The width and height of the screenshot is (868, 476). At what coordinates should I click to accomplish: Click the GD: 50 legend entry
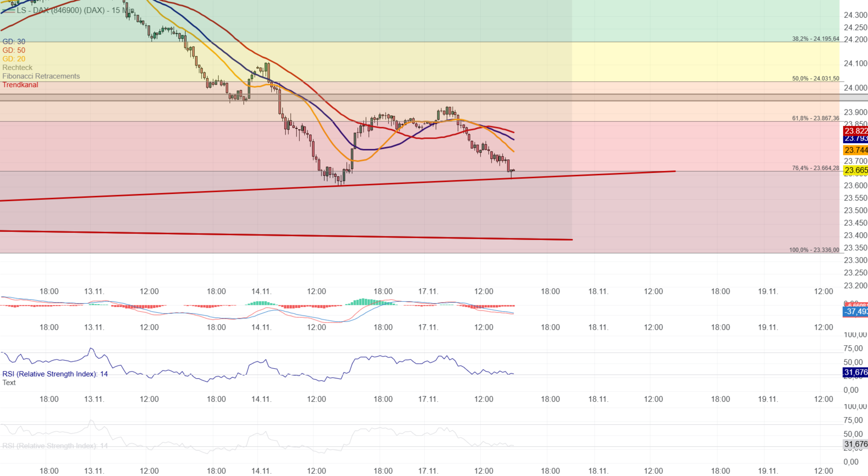(x=14, y=50)
